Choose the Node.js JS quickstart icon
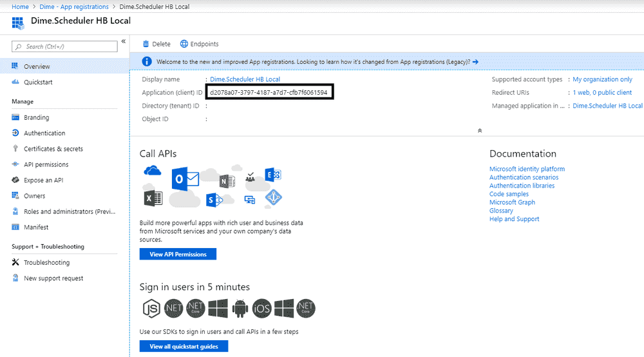This screenshot has width=644, height=357. (x=151, y=309)
